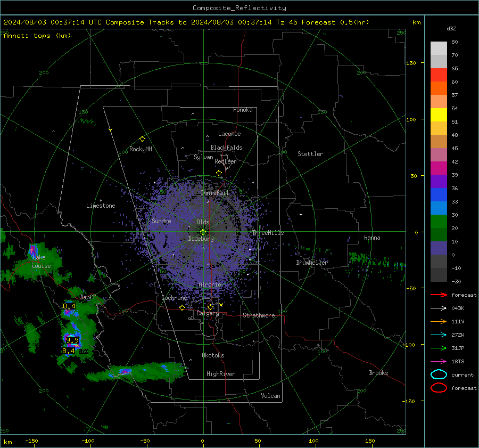This screenshot has width=479, height=448.
Task: Select the red 65 dBZ color swatch
Action: [x=439, y=75]
